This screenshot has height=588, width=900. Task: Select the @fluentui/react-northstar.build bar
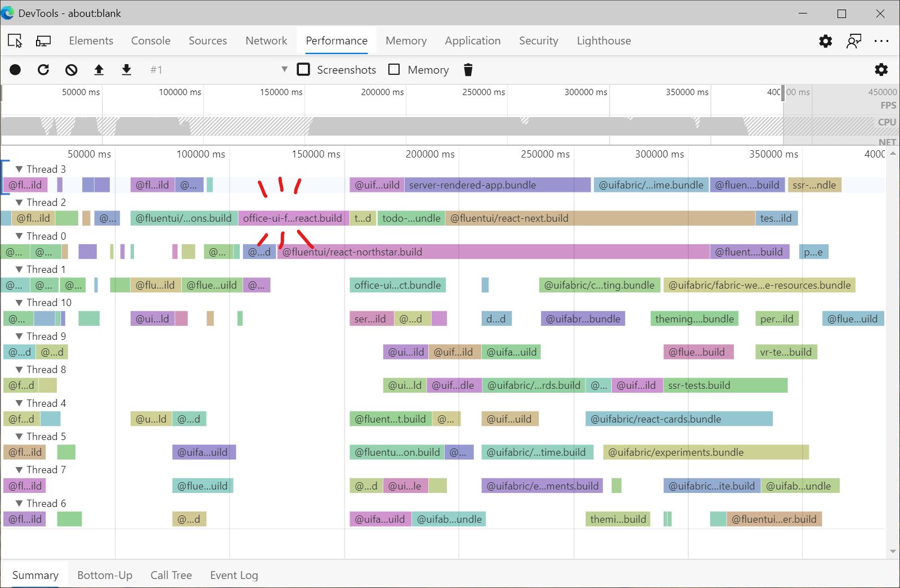[x=493, y=252]
